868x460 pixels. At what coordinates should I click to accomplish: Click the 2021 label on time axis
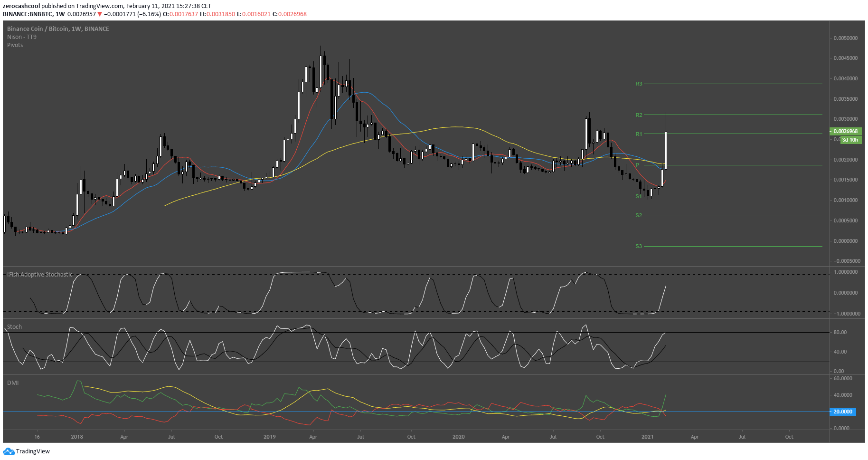coord(648,437)
